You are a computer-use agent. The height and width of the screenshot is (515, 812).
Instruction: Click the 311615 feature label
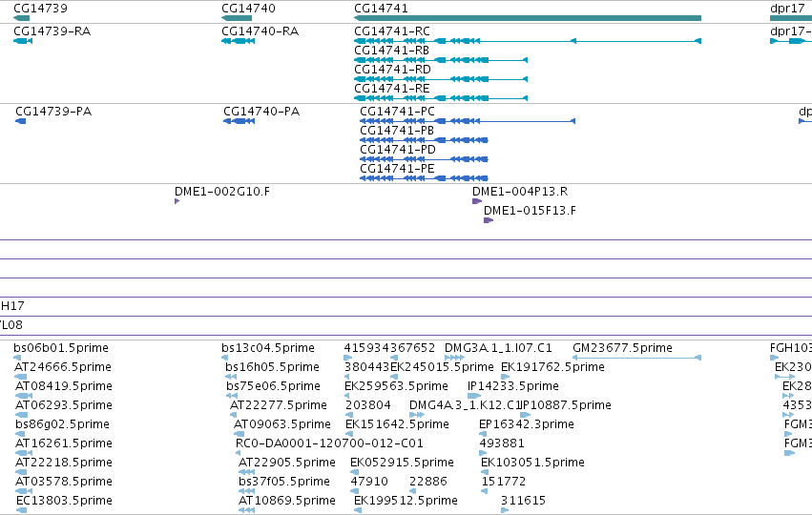pos(523,501)
